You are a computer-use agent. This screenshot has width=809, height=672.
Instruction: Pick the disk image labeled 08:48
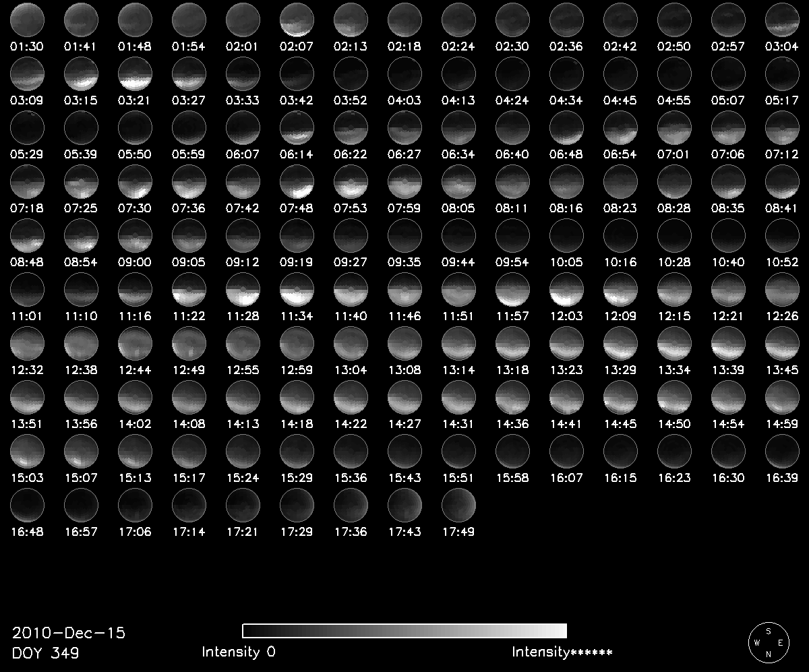click(x=27, y=235)
